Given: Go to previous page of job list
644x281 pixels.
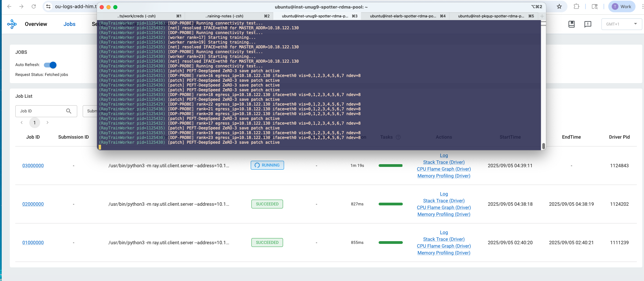Looking at the screenshot, I should pos(22,123).
